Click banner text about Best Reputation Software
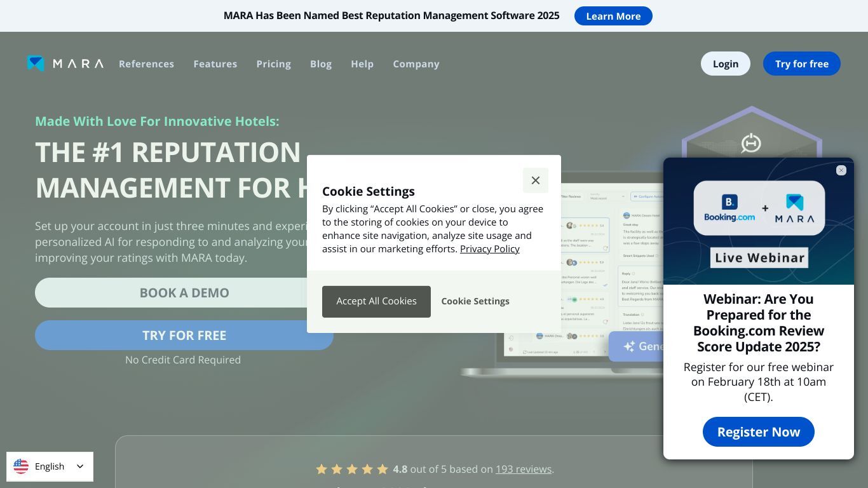This screenshot has width=868, height=488. (x=391, y=16)
